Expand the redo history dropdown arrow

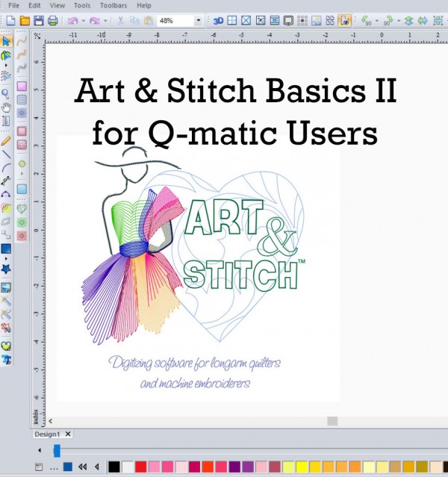pyautogui.click(x=106, y=21)
